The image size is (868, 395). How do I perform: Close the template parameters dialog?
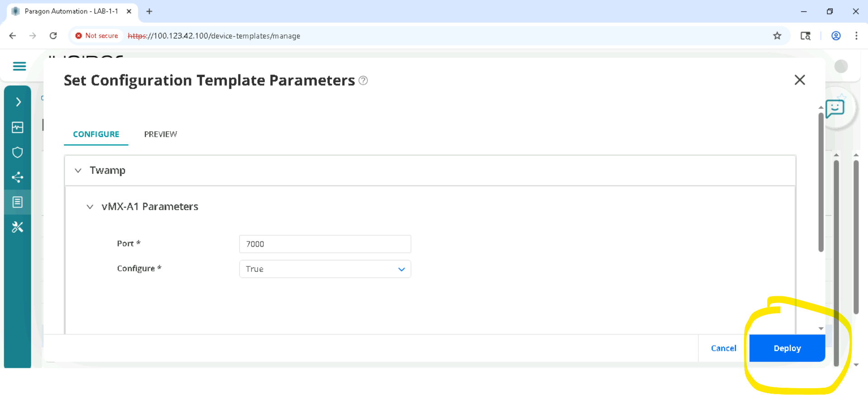800,80
